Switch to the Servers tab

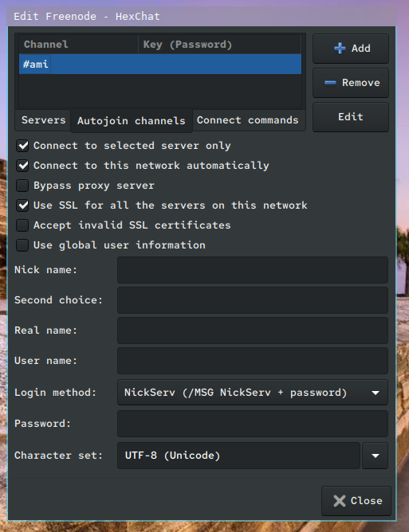click(43, 120)
